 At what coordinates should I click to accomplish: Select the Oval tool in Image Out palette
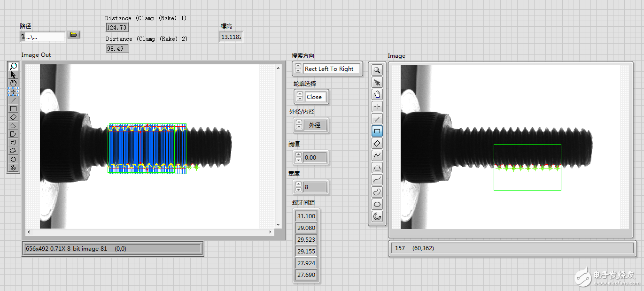(x=14, y=159)
